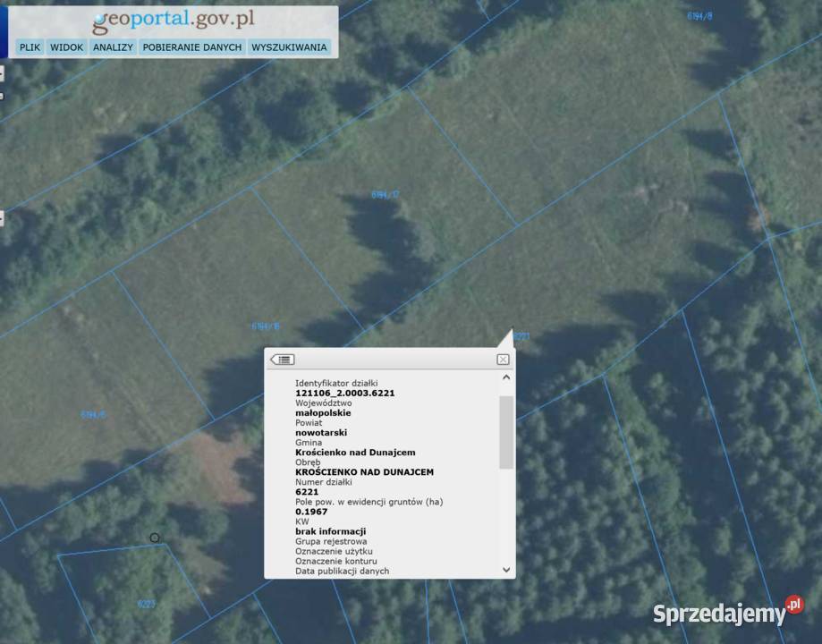Click the 'brak informacji' KW value
Viewport: 822px width, 644px height.
tap(330, 531)
